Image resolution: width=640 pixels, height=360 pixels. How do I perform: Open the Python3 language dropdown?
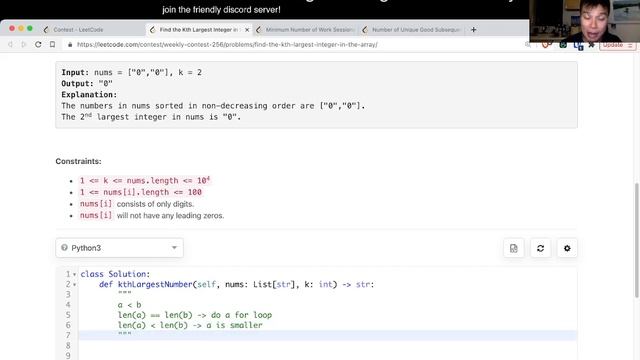120,248
